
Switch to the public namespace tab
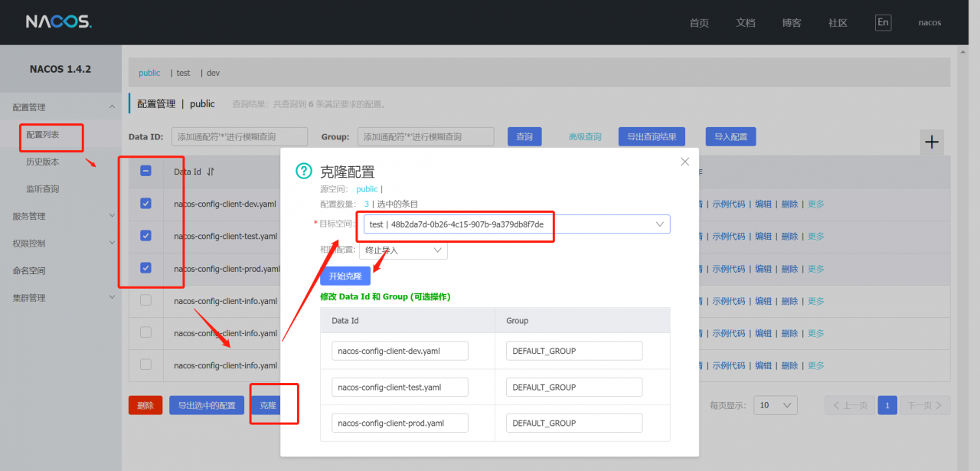[x=149, y=73]
